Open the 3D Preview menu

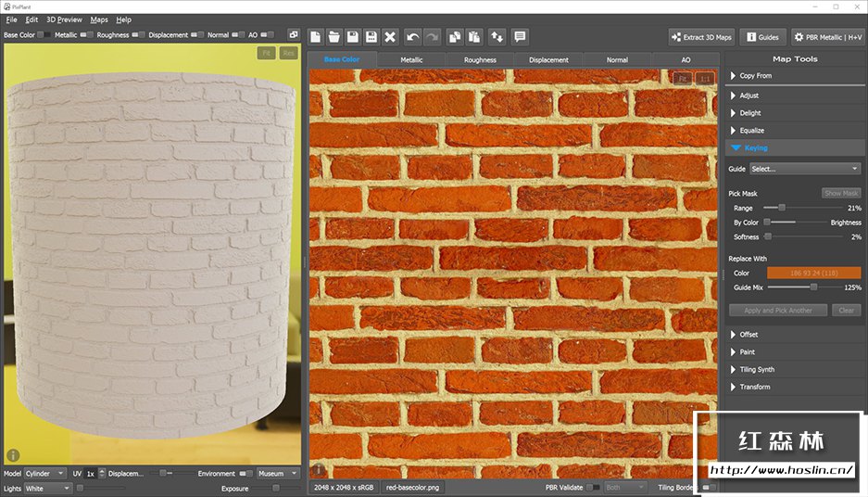coord(64,19)
